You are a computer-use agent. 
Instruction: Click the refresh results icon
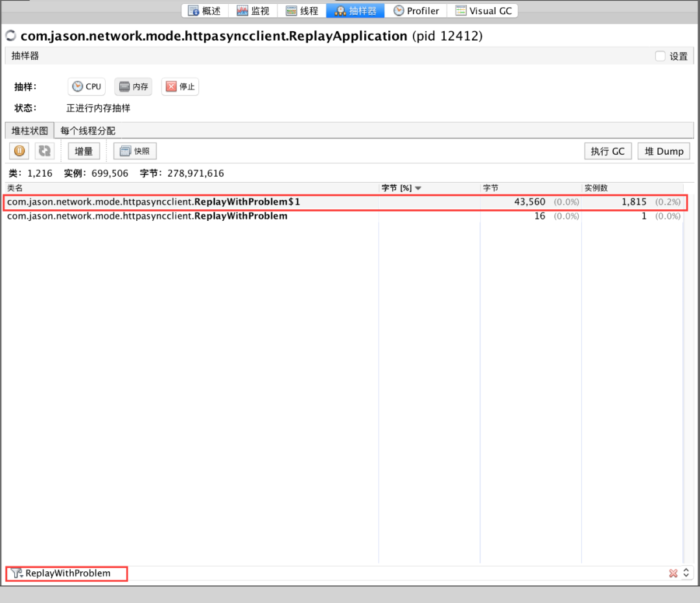[x=44, y=151]
